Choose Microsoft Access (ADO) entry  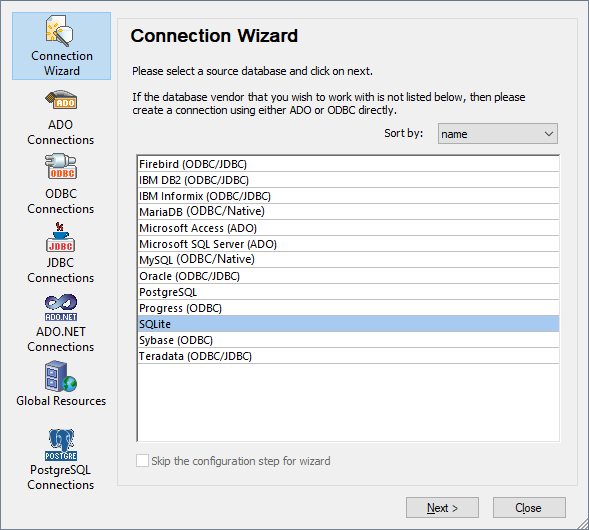tap(348, 228)
